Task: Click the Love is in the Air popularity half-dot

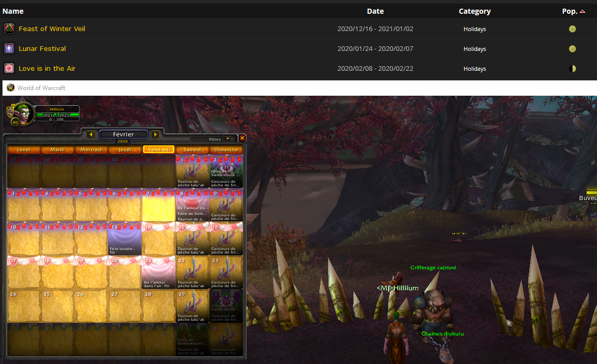Action: click(572, 68)
